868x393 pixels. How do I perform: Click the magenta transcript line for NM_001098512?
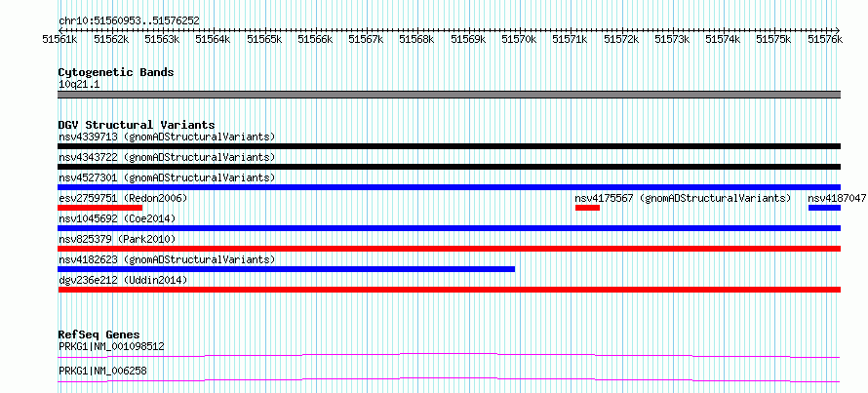[x=449, y=355]
